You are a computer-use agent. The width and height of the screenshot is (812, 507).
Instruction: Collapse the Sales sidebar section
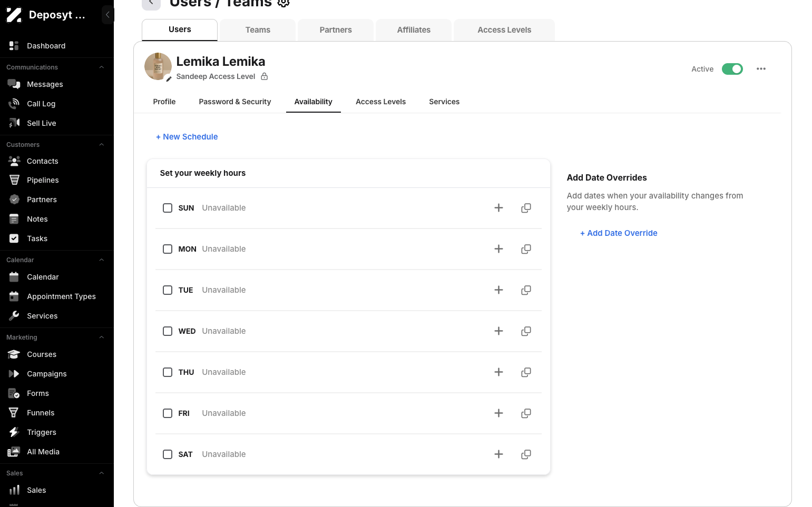[102, 473]
